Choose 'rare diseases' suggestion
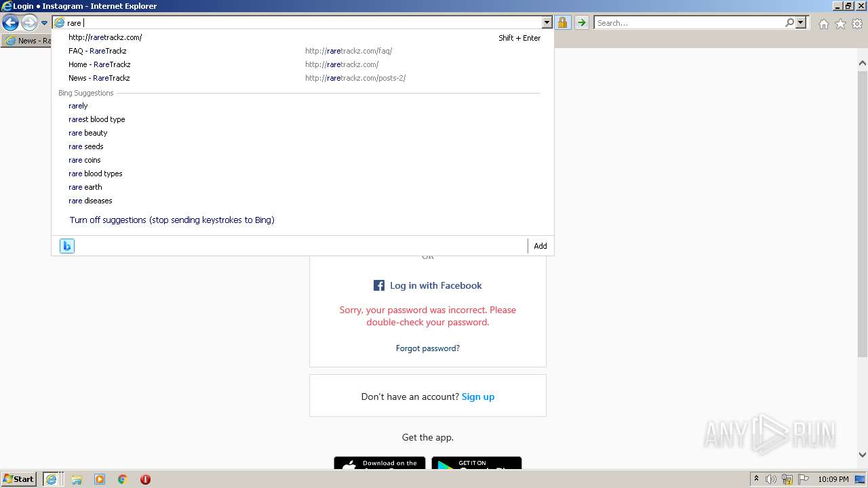The width and height of the screenshot is (868, 488). [x=304, y=201]
